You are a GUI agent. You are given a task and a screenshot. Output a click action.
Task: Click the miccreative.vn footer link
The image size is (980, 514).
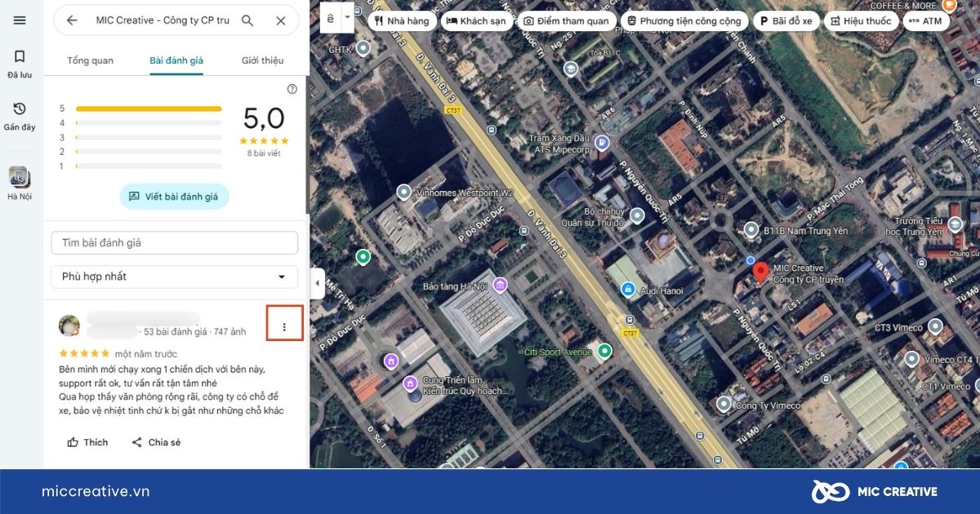(96, 491)
